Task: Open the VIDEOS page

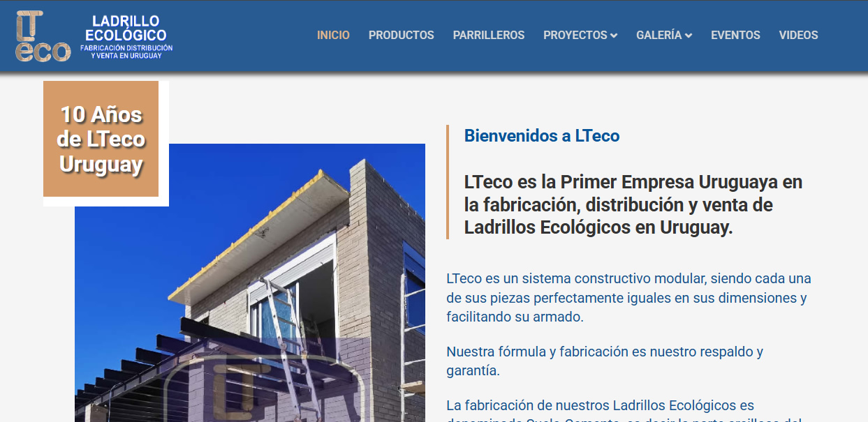Action: point(798,35)
